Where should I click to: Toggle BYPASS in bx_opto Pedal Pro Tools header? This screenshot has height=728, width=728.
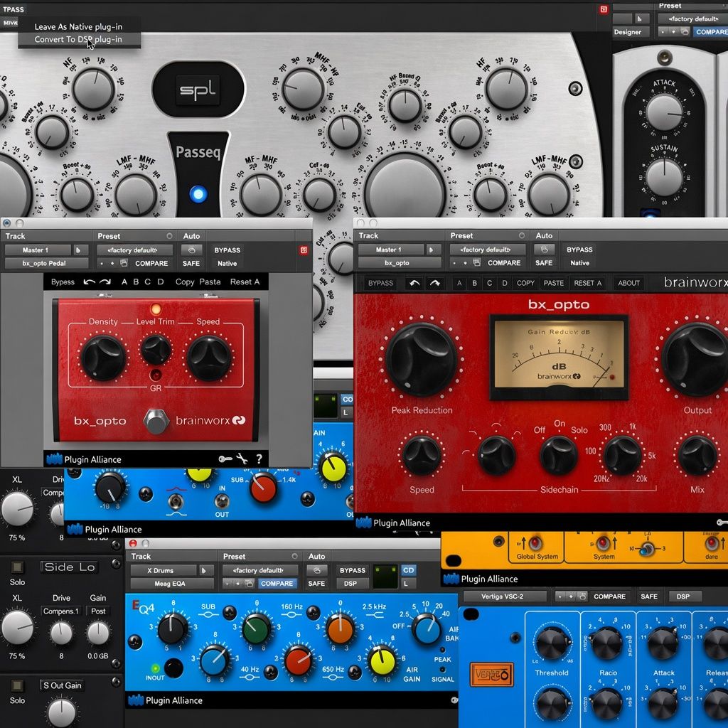click(x=227, y=250)
